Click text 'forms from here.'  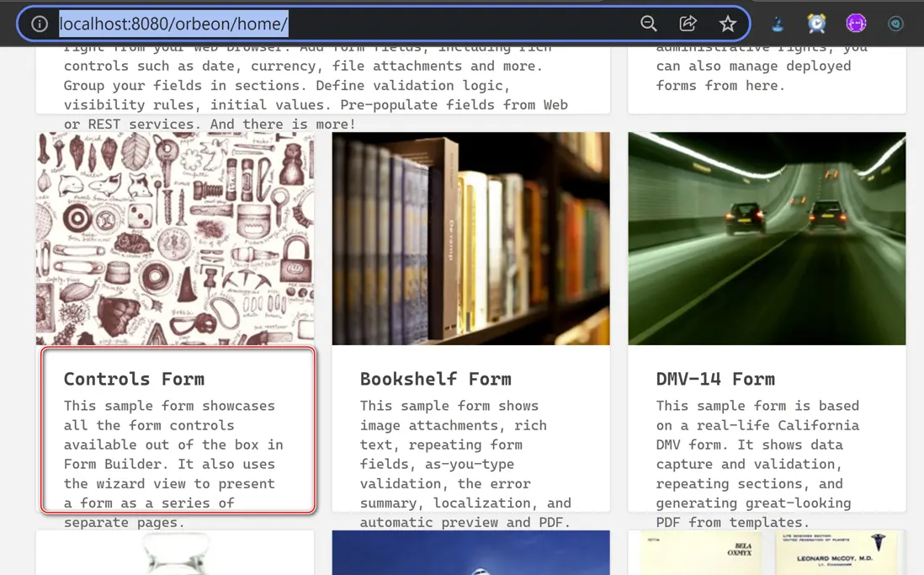coord(720,86)
